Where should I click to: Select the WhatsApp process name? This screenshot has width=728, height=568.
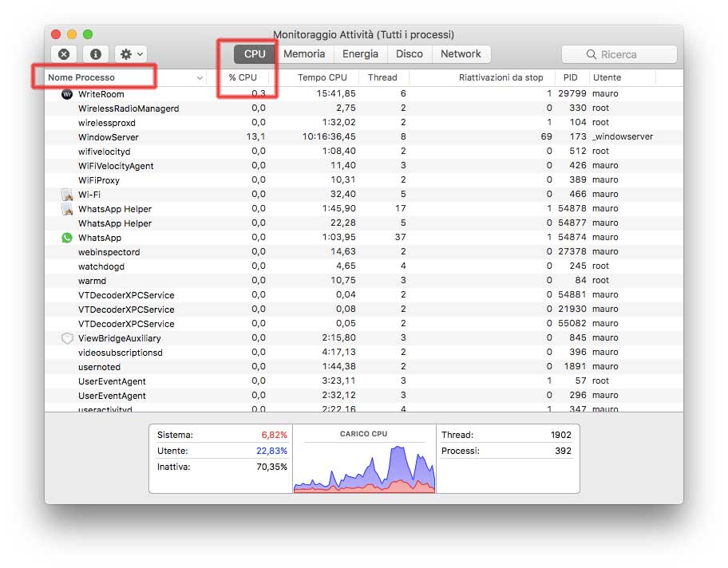click(100, 238)
